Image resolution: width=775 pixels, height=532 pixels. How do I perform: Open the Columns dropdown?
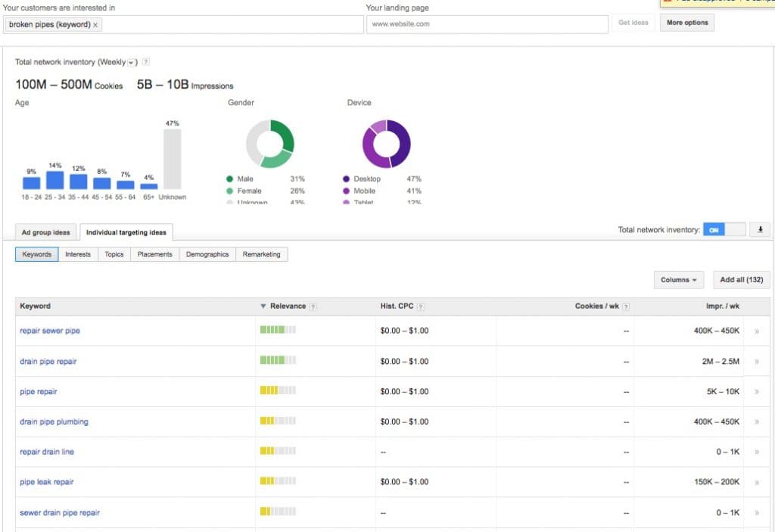point(678,280)
